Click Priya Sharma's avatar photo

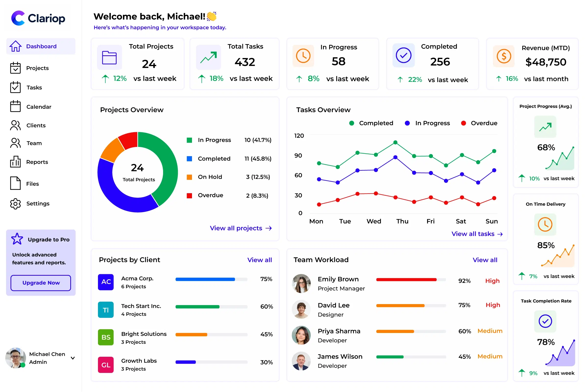[301, 335]
